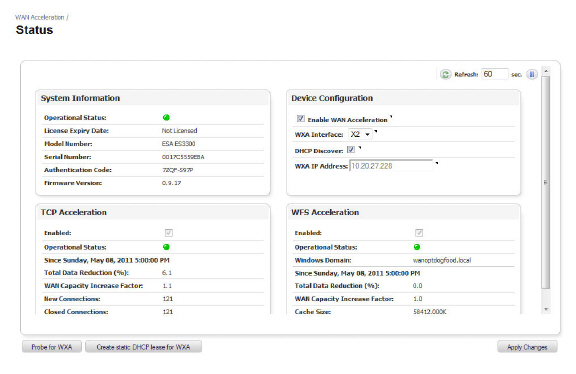Toggle Enable WAN Acceleration checkbox
This screenshot has width=576, height=374.
click(301, 119)
